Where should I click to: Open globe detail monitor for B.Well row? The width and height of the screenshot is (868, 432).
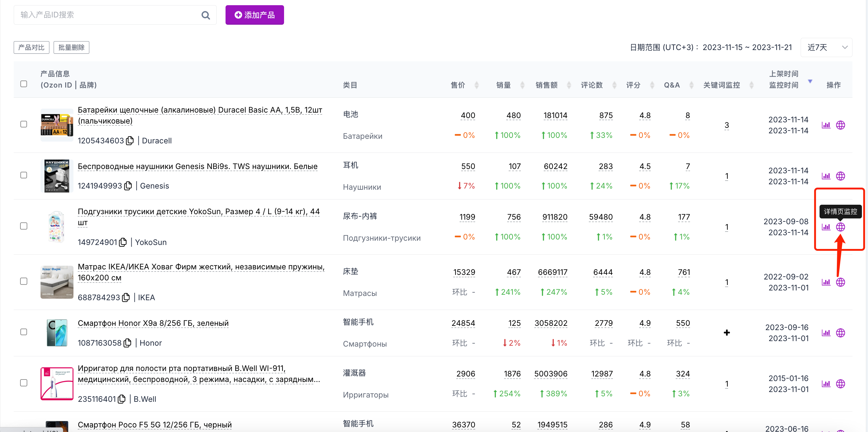(840, 384)
